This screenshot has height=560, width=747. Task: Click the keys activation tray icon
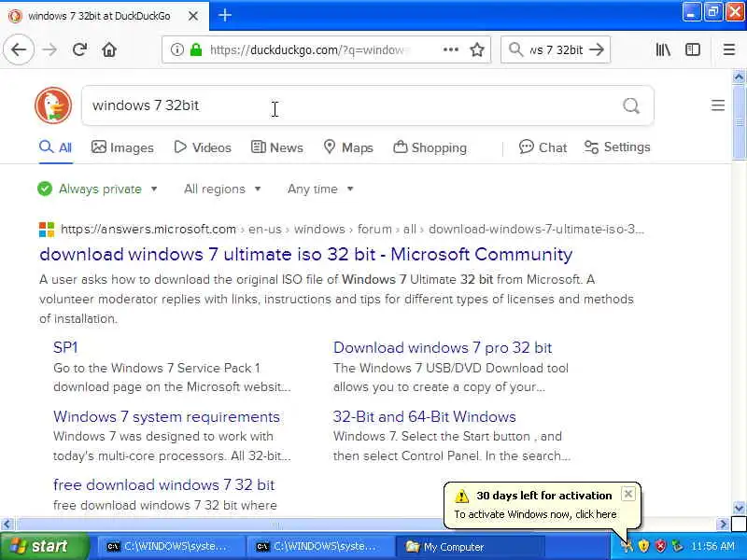[x=627, y=546]
